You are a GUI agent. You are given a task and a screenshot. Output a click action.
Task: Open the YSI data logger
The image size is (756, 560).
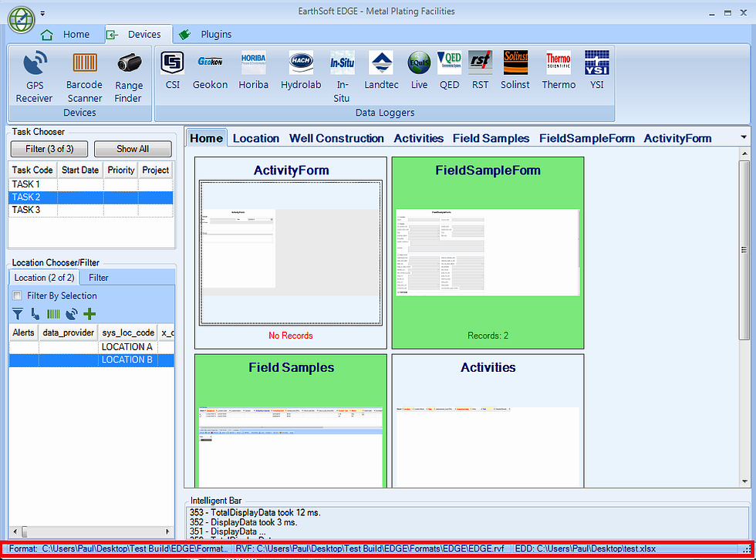(x=596, y=70)
